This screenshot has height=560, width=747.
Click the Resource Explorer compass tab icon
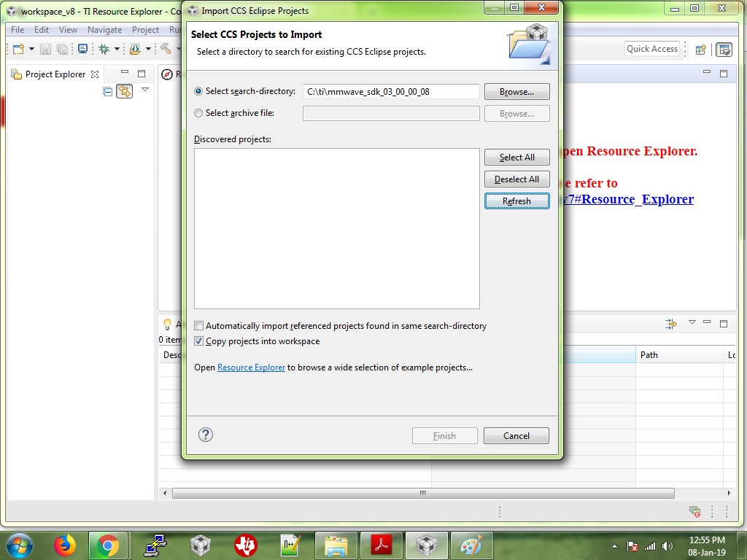(x=167, y=74)
